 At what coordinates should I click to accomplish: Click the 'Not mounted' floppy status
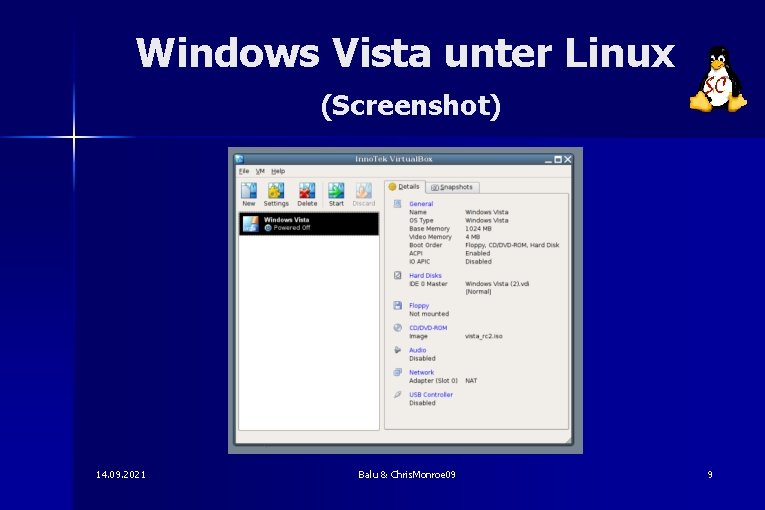point(429,314)
